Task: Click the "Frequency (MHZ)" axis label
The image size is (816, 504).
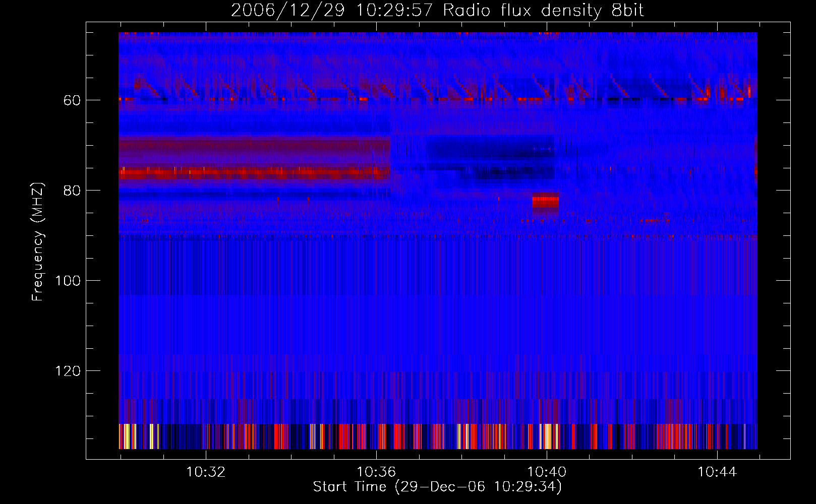Action: pyautogui.click(x=38, y=242)
